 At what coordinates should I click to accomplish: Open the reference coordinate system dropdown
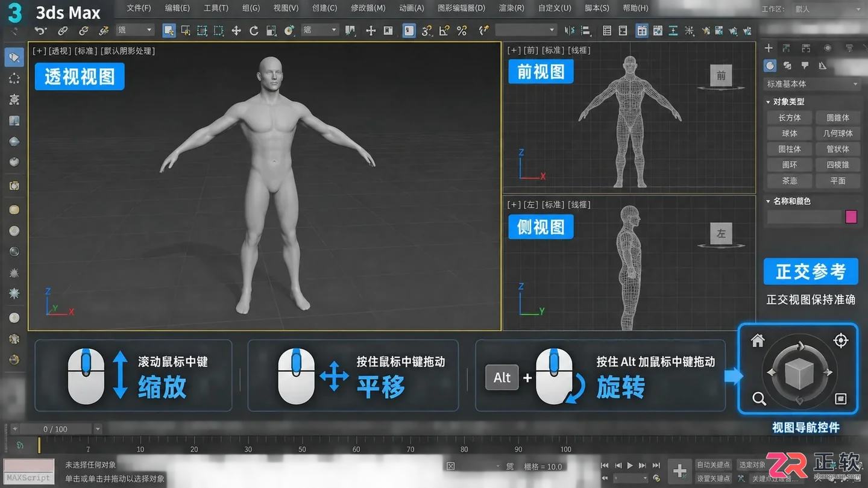321,30
